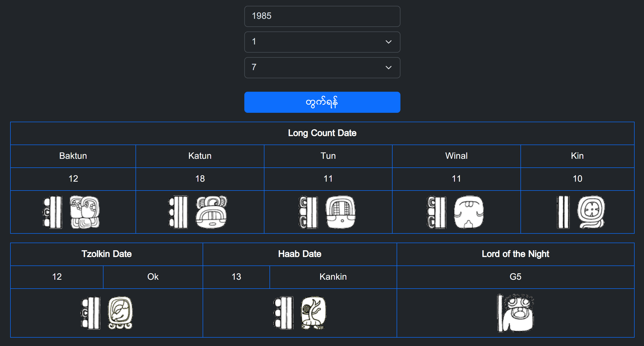Click the Baktun number 12 bar-dot glyph

pos(53,212)
